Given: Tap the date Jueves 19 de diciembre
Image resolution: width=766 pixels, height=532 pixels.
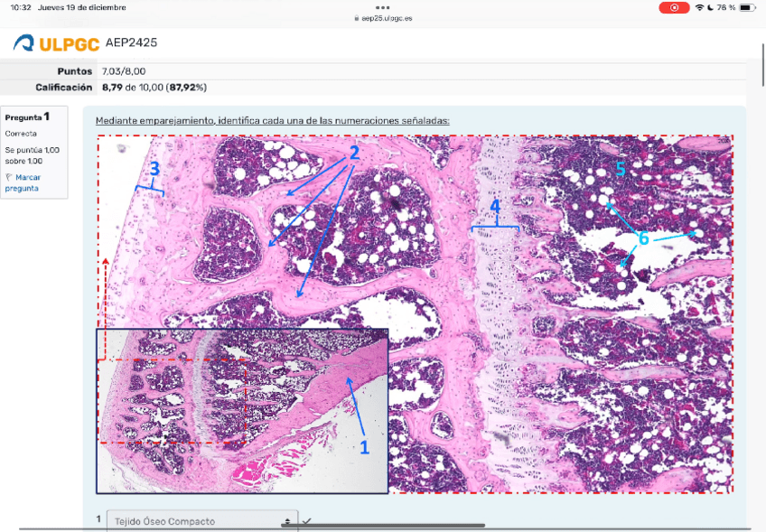Looking at the screenshot, I should click(x=82, y=7).
